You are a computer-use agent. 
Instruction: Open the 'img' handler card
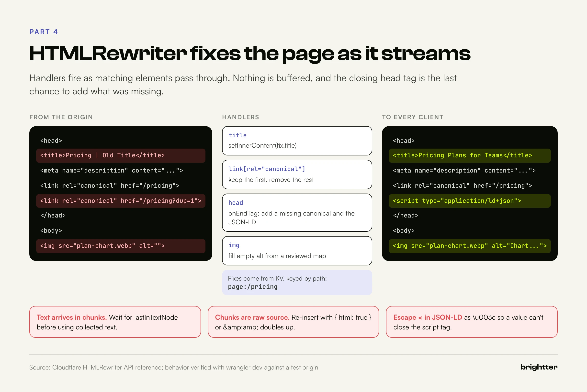[x=297, y=251]
